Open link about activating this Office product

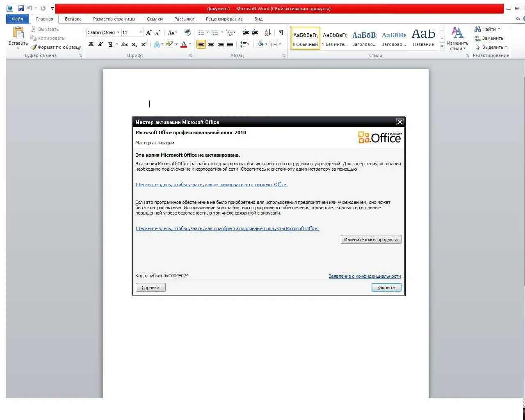pyautogui.click(x=212, y=185)
